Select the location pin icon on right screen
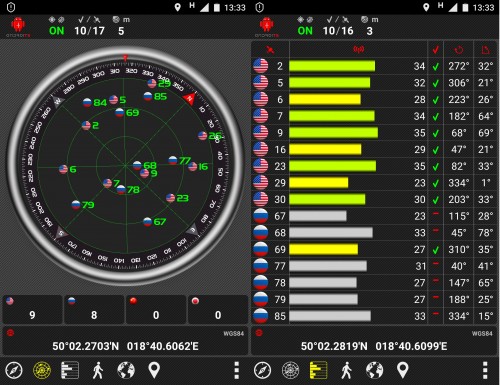The width and height of the screenshot is (500, 385). [x=403, y=370]
